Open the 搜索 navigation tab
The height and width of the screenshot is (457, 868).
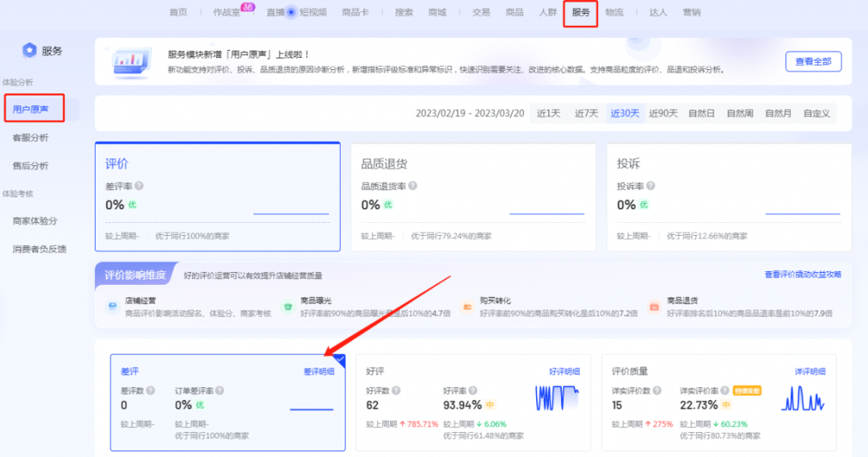403,12
